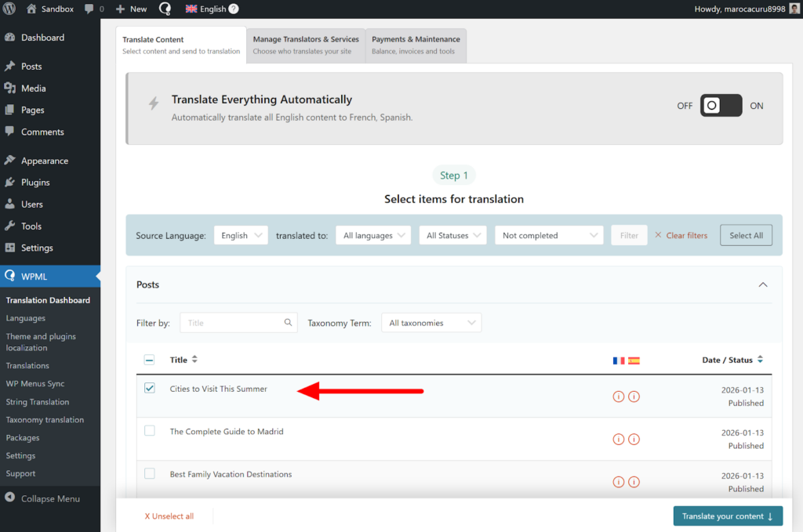Click French status icon for Best Family Vacation
The width and height of the screenshot is (803, 532).
[619, 482]
